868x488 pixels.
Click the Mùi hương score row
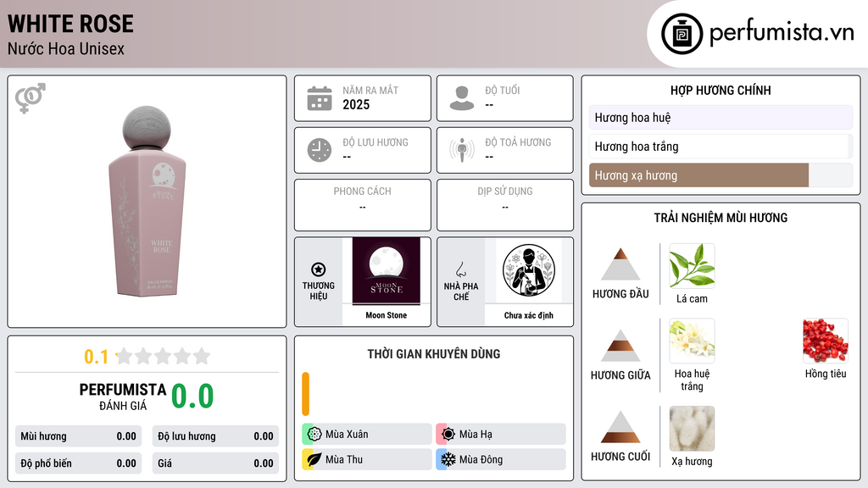79,436
